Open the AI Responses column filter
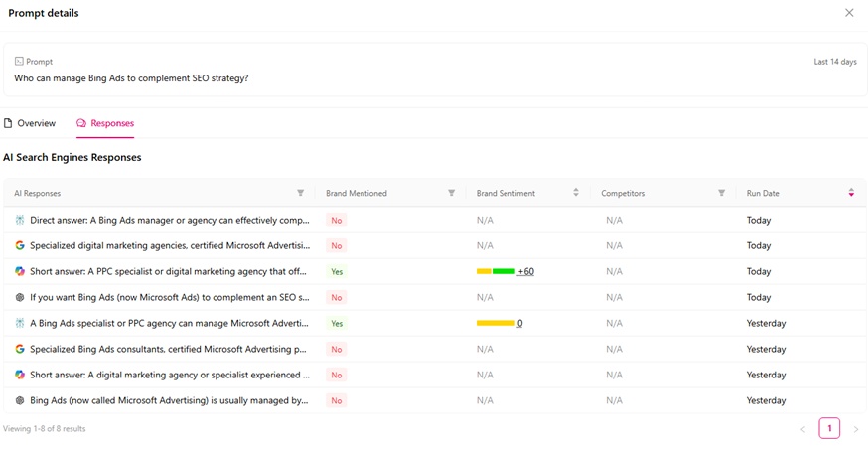Screen dimensions: 868x452 [301, 193]
